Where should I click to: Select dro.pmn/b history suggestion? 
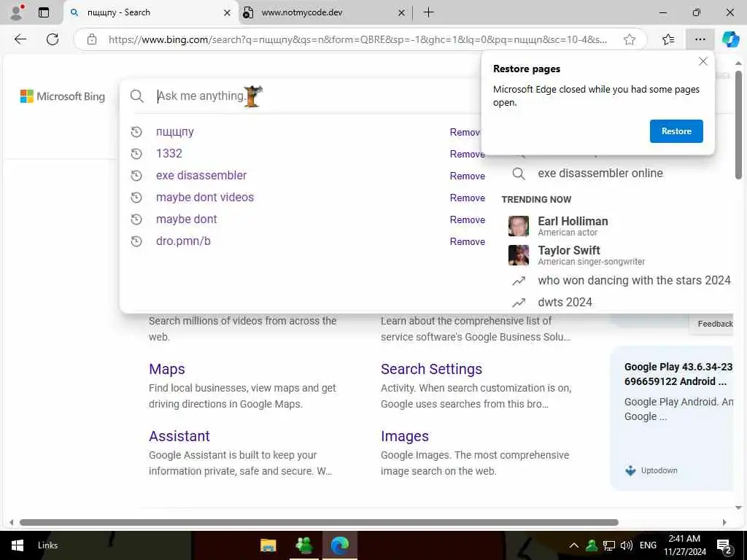(x=183, y=241)
